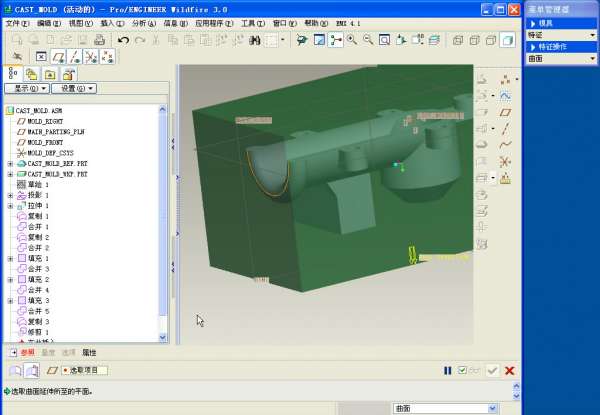Open the 应用程序 menu
Viewport: 600px width, 415px height.
(x=214, y=23)
